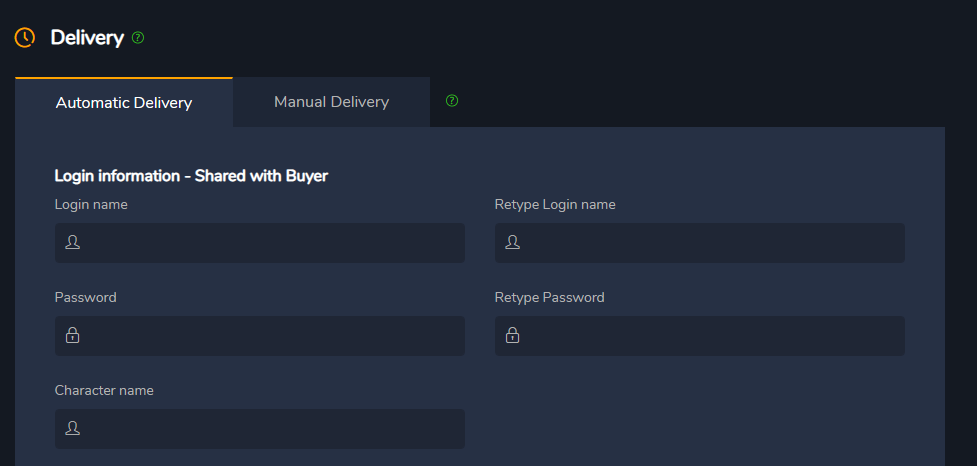Click the "Character name" field label
This screenshot has width=977, height=466.
(104, 390)
